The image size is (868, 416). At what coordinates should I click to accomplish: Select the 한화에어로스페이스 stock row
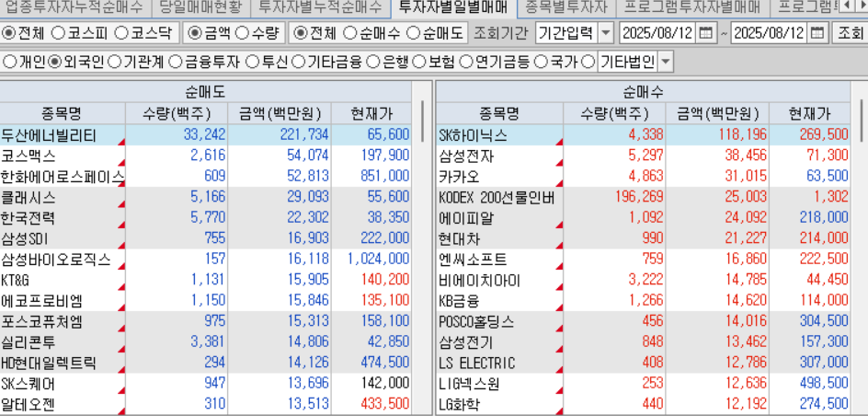(x=205, y=176)
